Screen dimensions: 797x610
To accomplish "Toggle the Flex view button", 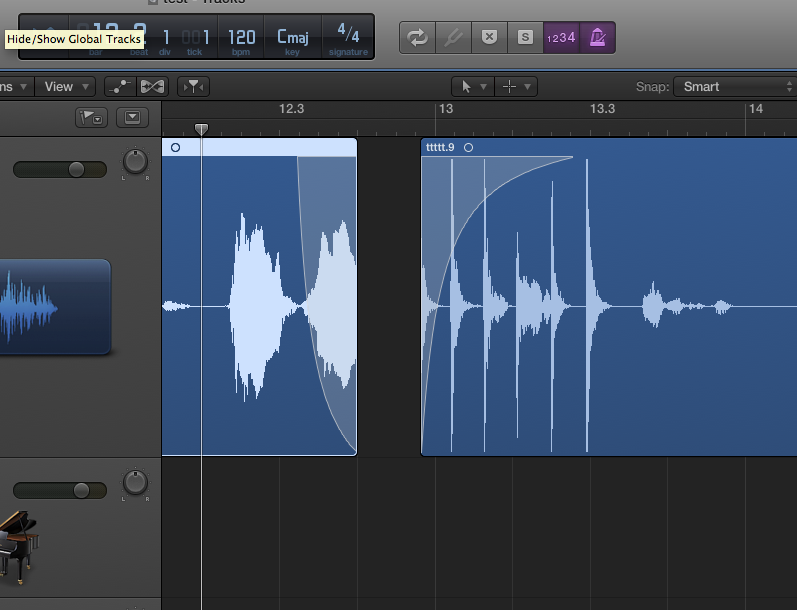I will [152, 87].
